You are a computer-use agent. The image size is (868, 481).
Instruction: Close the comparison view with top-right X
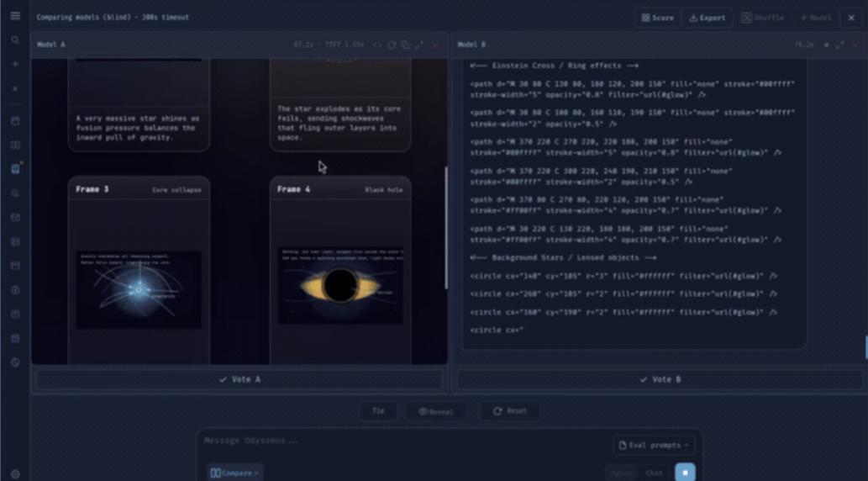coord(851,18)
